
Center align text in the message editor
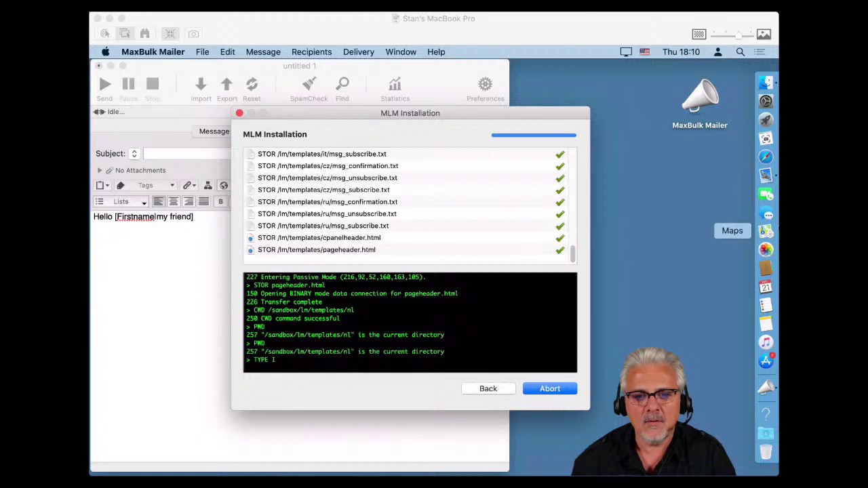[174, 201]
